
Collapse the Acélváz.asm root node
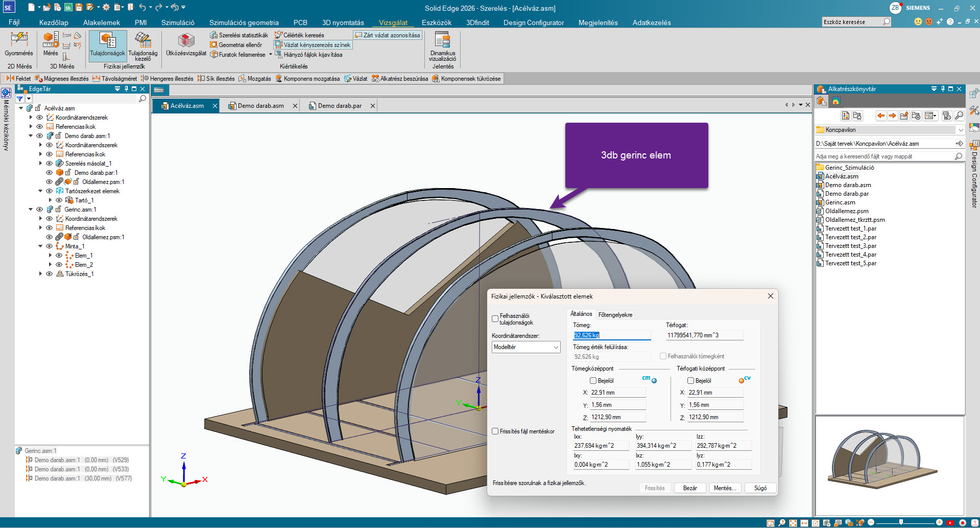pos(21,108)
